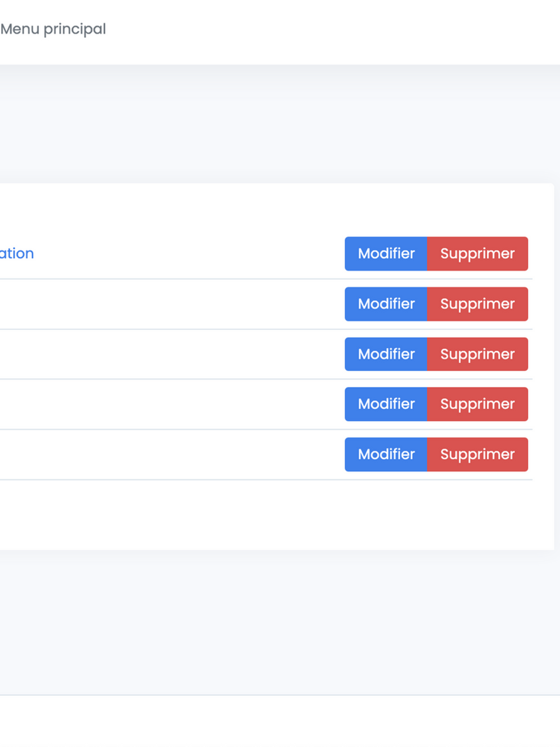560x747 pixels.
Task: Edit the second entry with Modifier
Action: [x=386, y=304]
